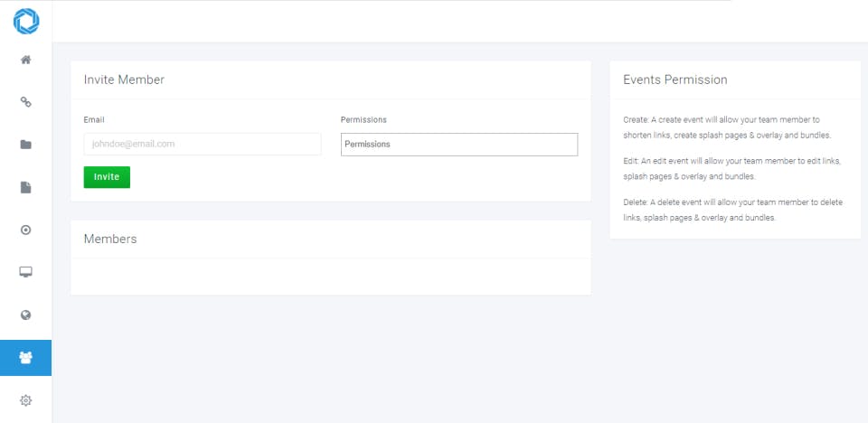Open the globe icon in the sidebar
Image resolution: width=868 pixels, height=423 pixels.
click(26, 315)
